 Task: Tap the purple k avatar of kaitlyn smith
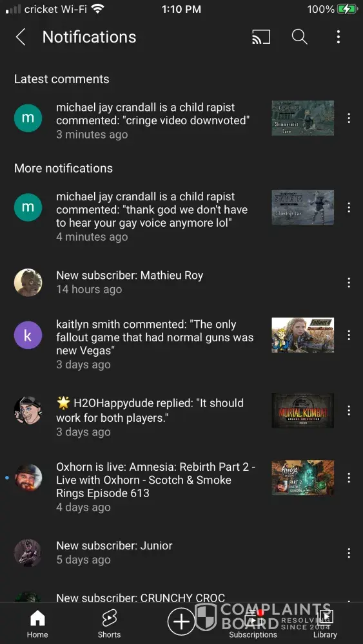(x=28, y=335)
